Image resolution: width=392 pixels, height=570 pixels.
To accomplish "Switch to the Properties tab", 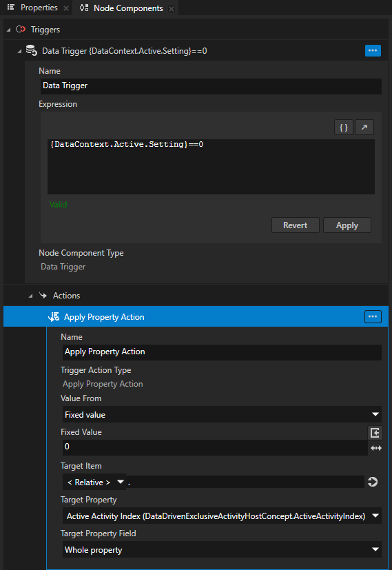I will click(x=39, y=8).
